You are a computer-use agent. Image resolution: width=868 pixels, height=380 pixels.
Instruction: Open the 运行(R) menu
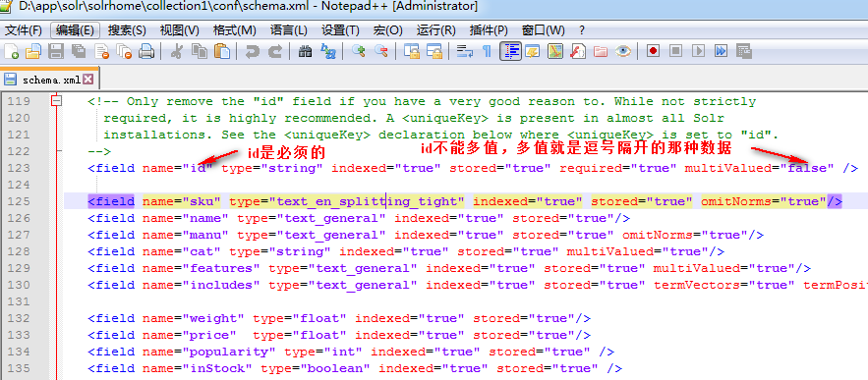point(435,29)
